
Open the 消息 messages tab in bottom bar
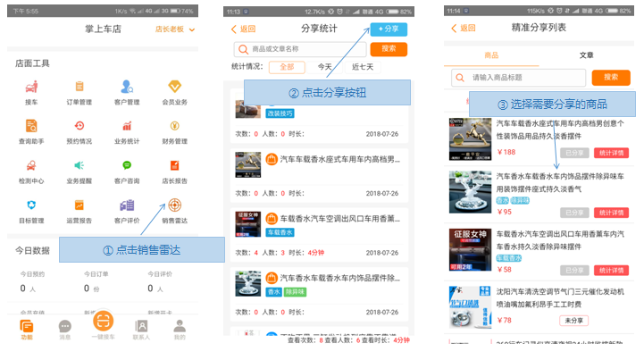pyautogui.click(x=64, y=330)
